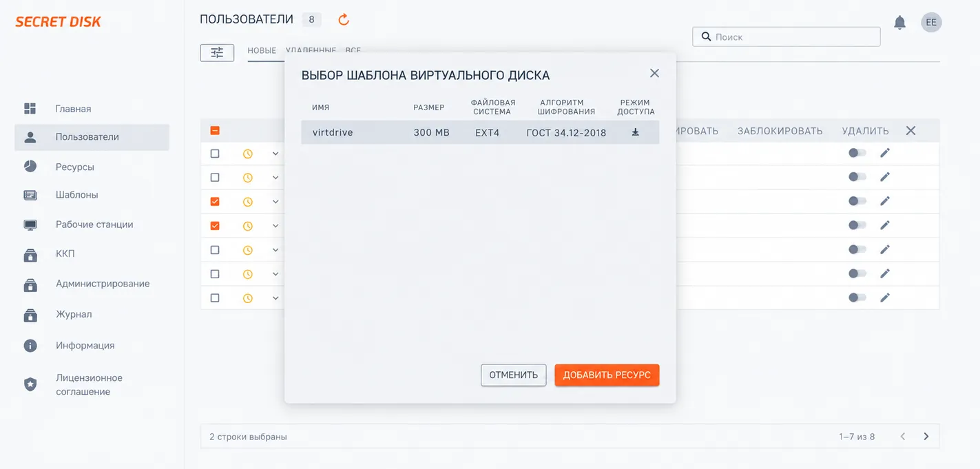
Task: Enable the toggle switch in the bottom row
Action: point(857,298)
